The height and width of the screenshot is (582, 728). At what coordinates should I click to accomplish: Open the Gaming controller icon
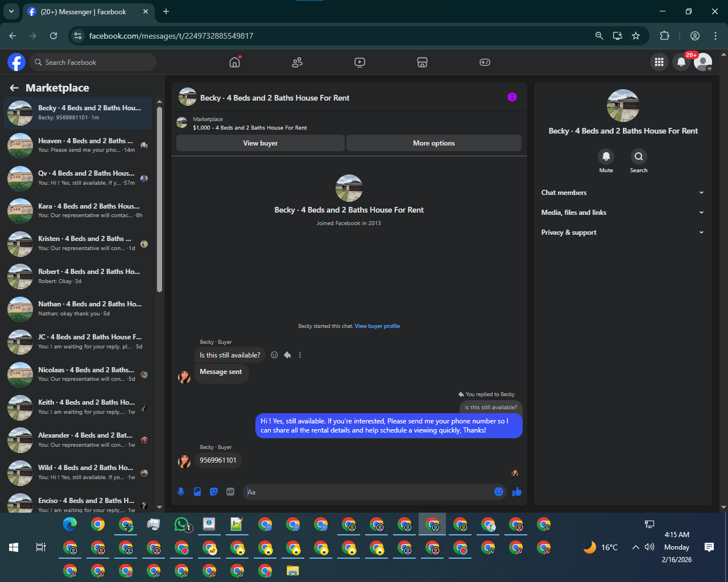[x=485, y=63]
